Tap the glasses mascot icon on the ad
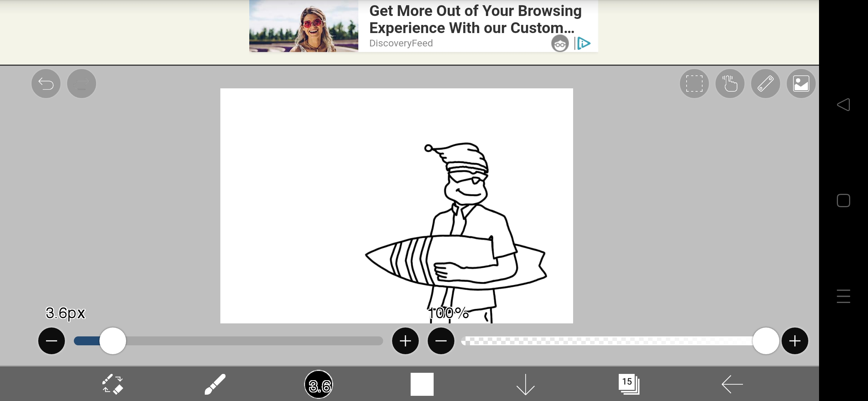 click(560, 44)
